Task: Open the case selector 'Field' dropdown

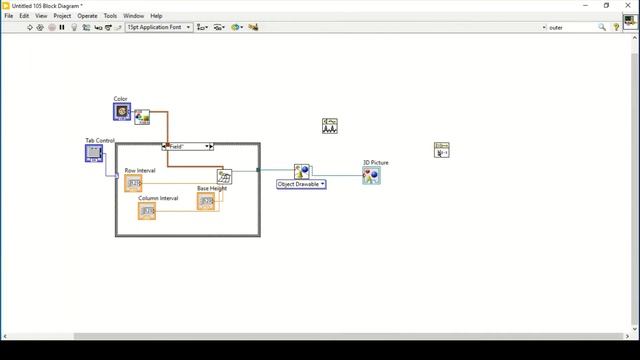Action: (x=207, y=147)
